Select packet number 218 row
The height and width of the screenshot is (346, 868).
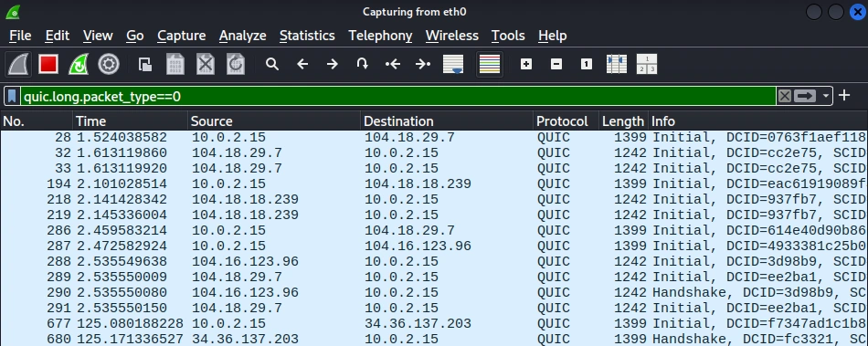tap(434, 199)
